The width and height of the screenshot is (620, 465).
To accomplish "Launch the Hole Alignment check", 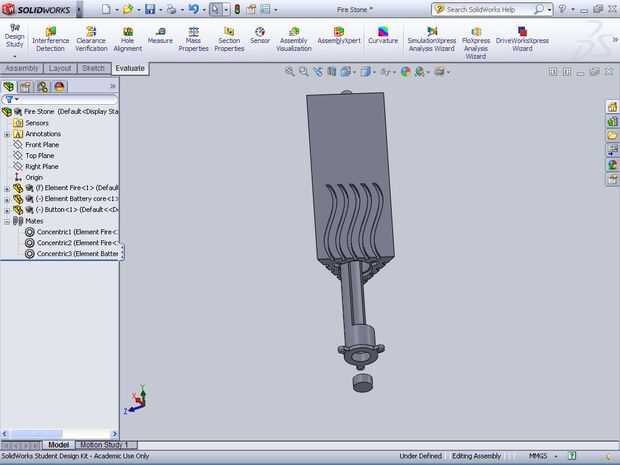I will pyautogui.click(x=127, y=39).
